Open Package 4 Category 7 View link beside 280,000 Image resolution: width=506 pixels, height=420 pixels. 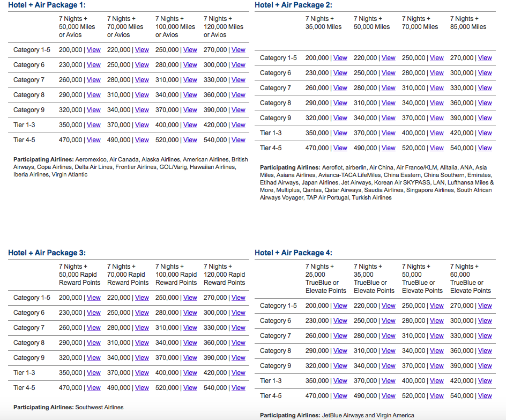point(389,336)
